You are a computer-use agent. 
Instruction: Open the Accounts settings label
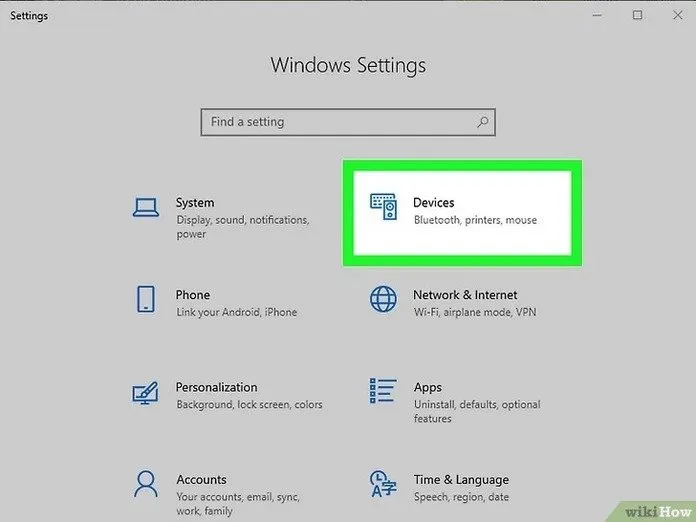[201, 479]
